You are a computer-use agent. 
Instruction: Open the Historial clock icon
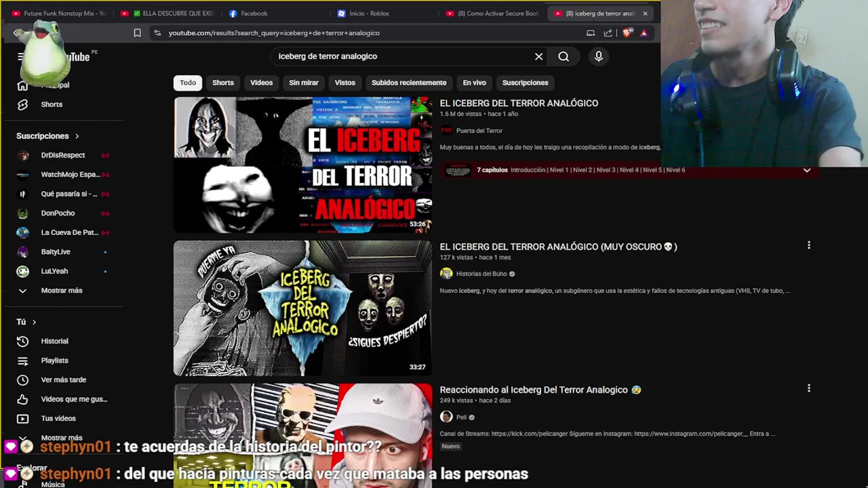pos(22,341)
